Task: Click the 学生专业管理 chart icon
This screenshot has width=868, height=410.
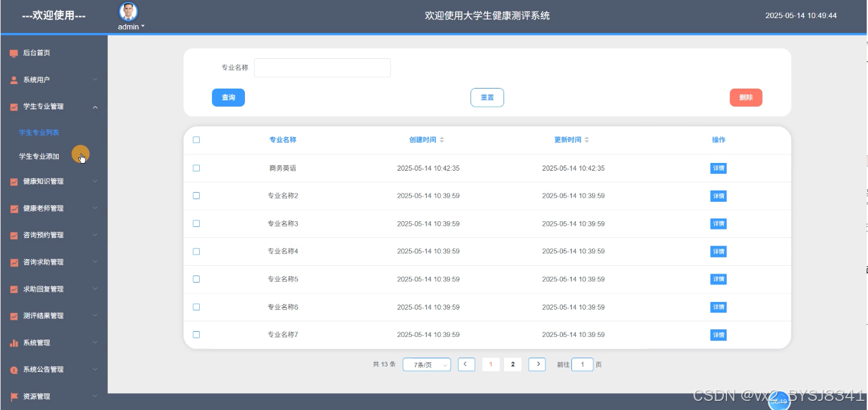Action: [14, 107]
